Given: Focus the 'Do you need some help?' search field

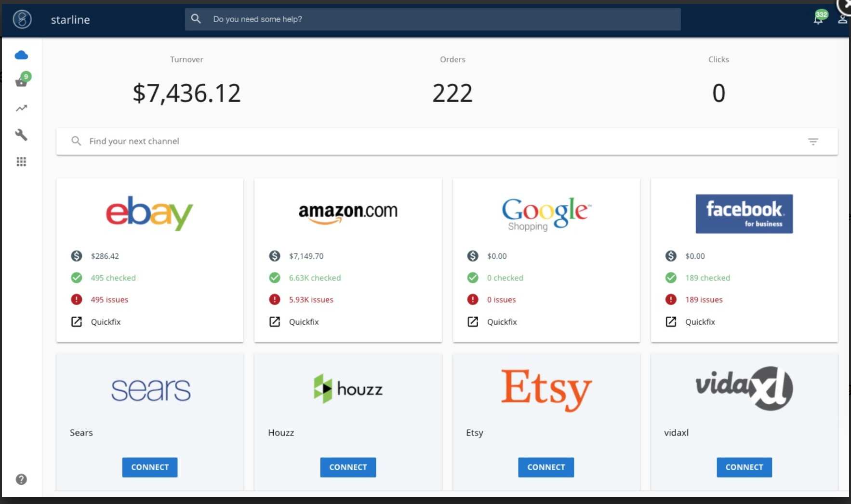Looking at the screenshot, I should (x=433, y=19).
